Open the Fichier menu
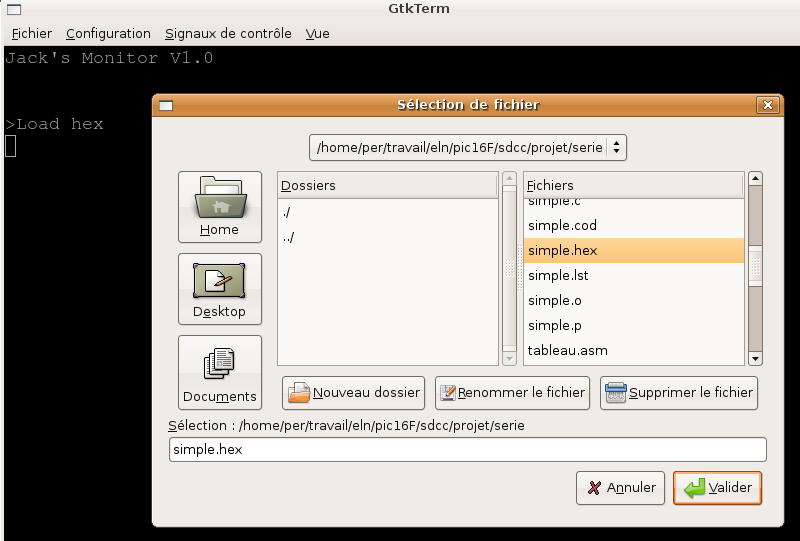Viewport: 800px width, 541px height. (32, 34)
